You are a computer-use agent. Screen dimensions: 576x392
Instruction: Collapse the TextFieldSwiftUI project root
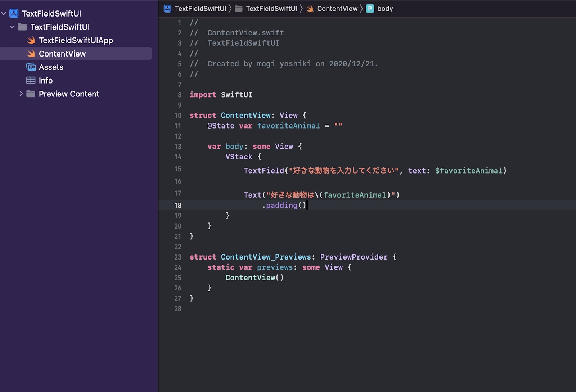(4, 14)
